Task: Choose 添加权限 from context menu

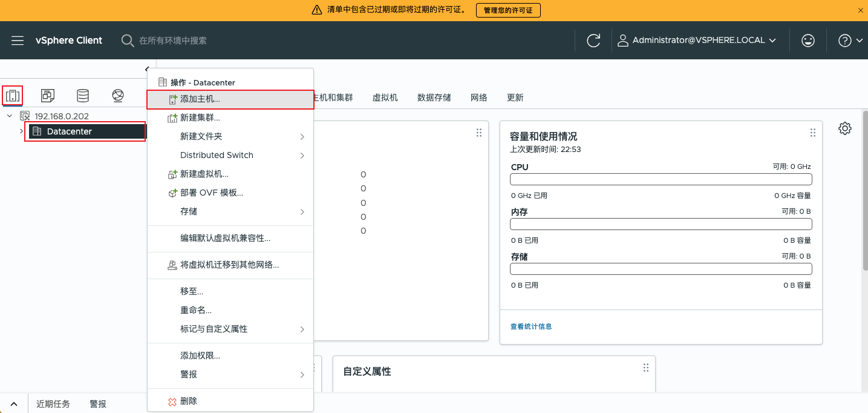Action: [x=230, y=355]
